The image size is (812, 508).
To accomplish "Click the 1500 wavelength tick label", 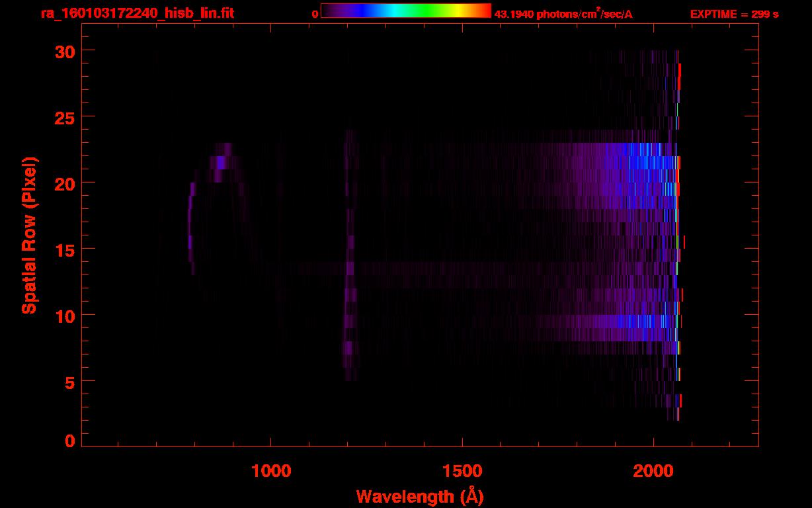I will (x=462, y=471).
